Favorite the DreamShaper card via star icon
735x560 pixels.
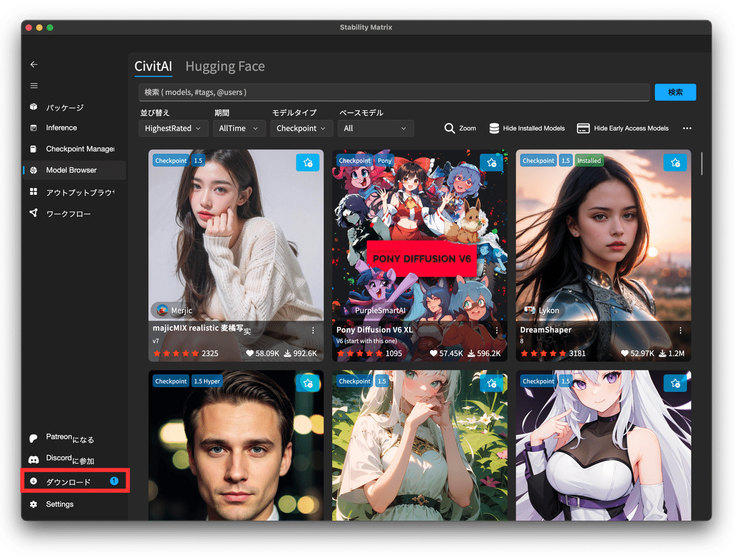coord(675,163)
